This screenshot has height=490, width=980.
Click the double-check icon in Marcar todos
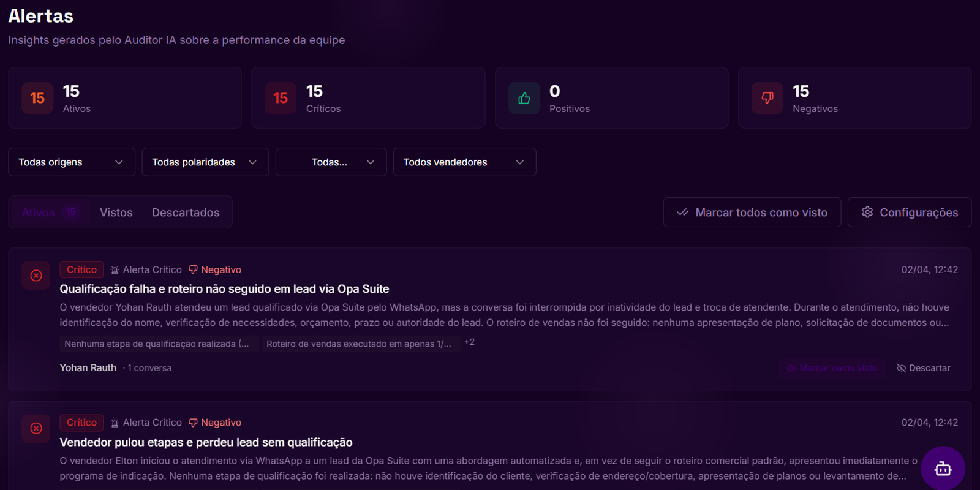[682, 212]
